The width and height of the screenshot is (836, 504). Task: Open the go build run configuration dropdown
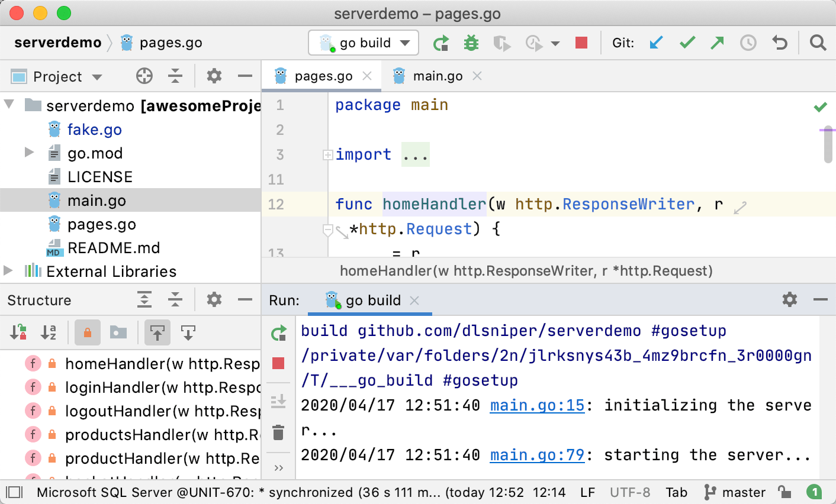(406, 43)
